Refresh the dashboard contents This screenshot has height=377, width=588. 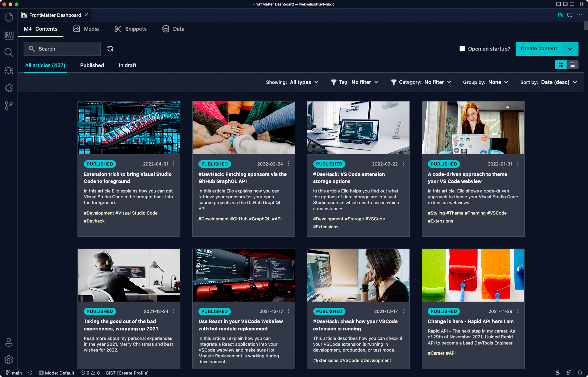click(110, 49)
